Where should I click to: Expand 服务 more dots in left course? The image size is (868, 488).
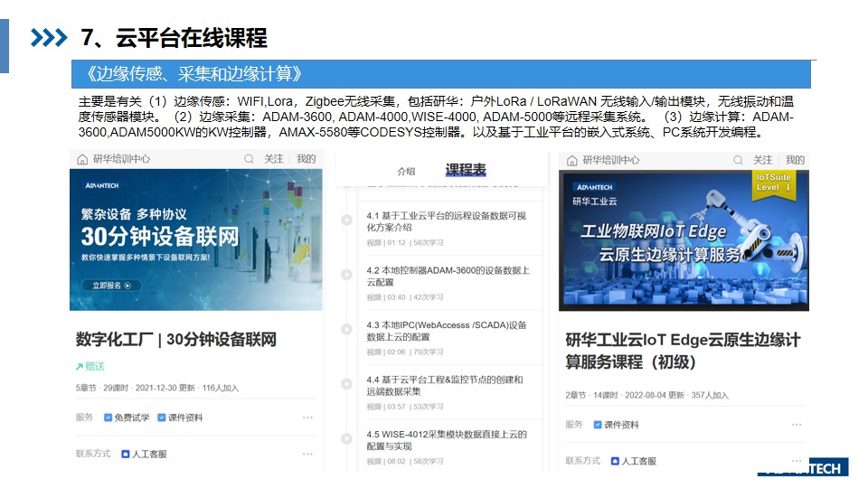[x=307, y=418]
